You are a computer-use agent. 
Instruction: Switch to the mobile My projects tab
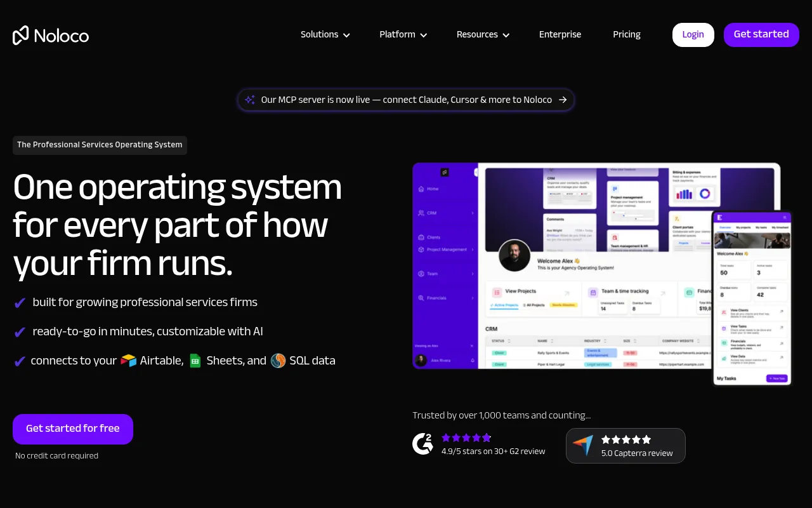(x=743, y=227)
